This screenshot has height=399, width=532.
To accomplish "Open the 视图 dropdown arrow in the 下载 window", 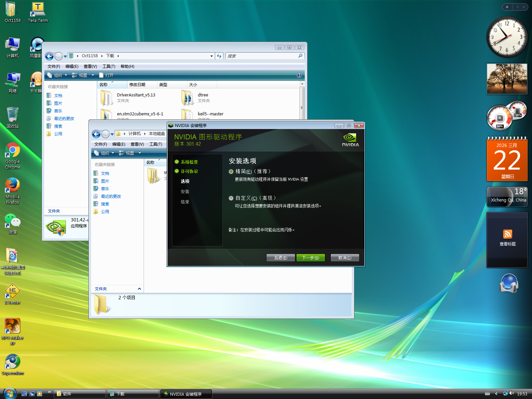I will tap(93, 75).
